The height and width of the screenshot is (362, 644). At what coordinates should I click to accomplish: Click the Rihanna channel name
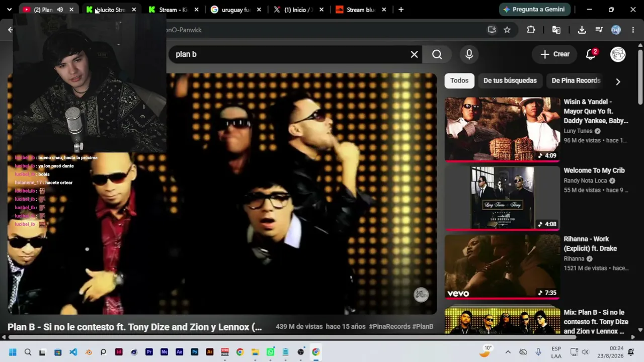coord(574,258)
